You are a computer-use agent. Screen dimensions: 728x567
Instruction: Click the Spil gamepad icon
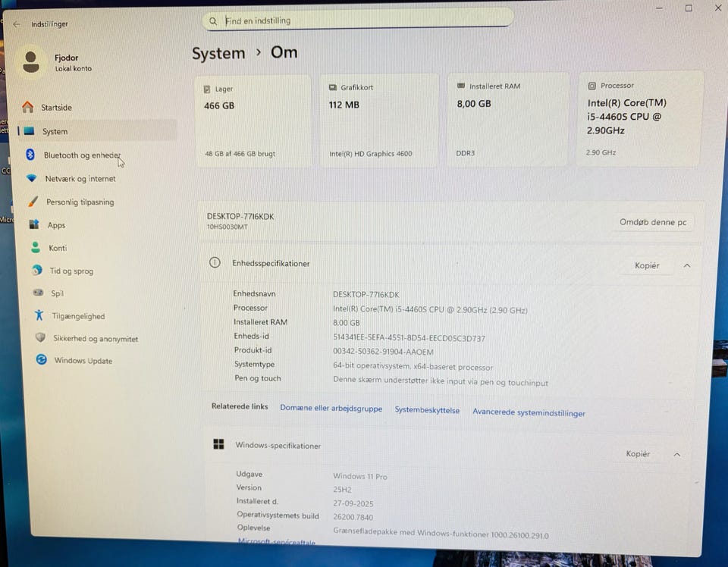[38, 293]
